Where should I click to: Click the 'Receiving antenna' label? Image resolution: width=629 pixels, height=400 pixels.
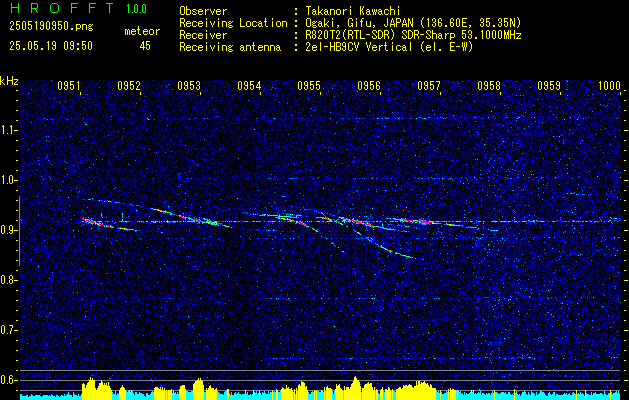230,47
